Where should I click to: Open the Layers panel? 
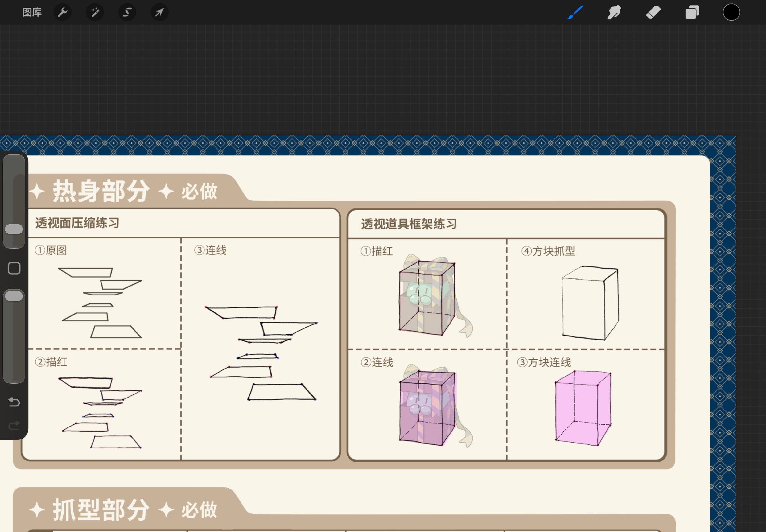[x=692, y=12]
